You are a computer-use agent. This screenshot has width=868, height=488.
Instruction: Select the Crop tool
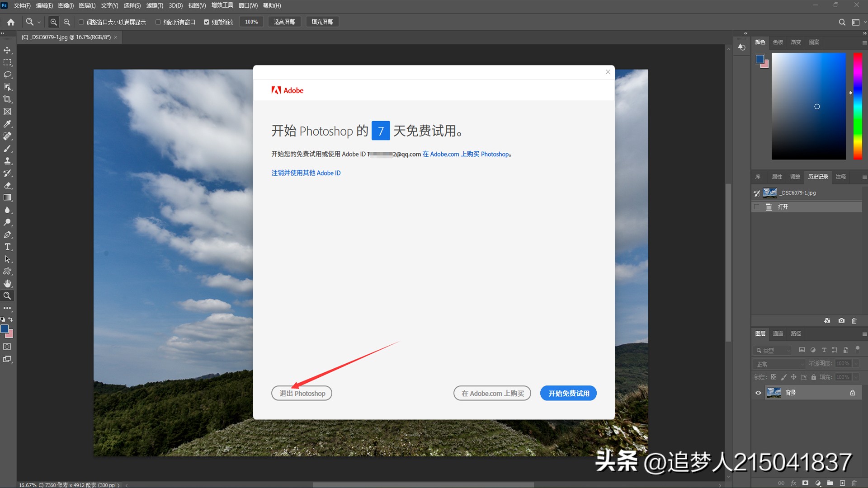point(7,99)
